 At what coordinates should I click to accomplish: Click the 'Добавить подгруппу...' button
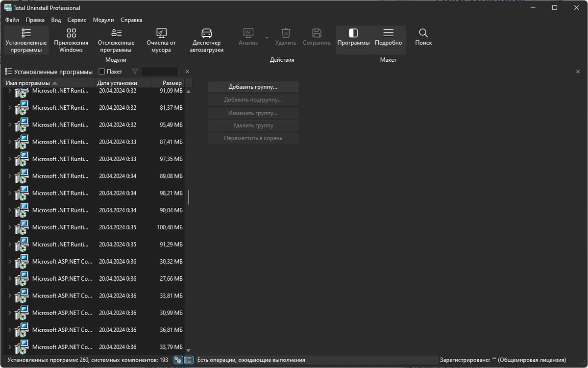tap(253, 99)
